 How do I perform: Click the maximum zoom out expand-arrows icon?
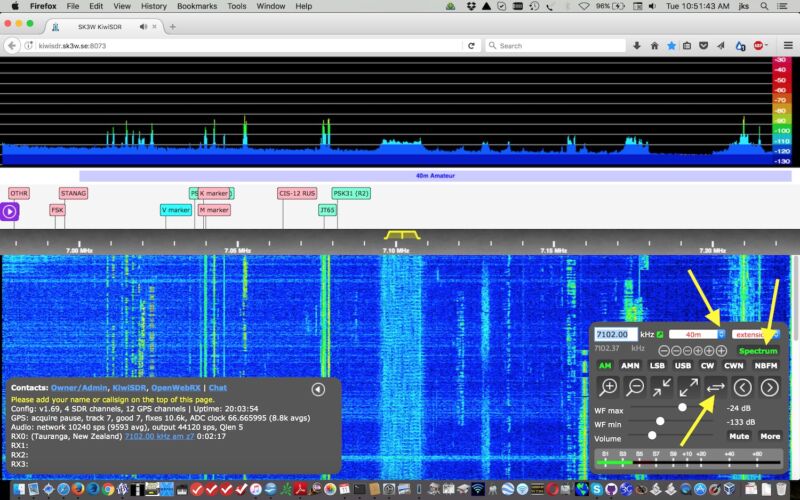tap(689, 387)
